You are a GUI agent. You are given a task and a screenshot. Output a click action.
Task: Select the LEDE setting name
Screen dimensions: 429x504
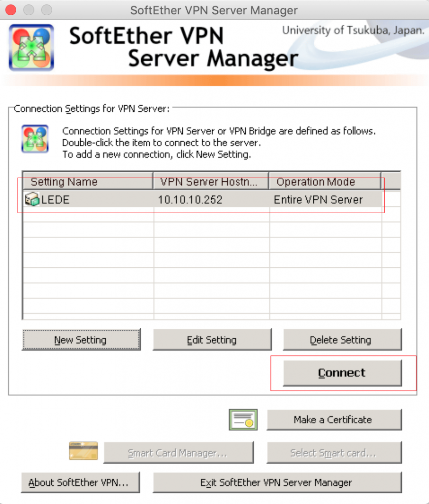(x=55, y=200)
